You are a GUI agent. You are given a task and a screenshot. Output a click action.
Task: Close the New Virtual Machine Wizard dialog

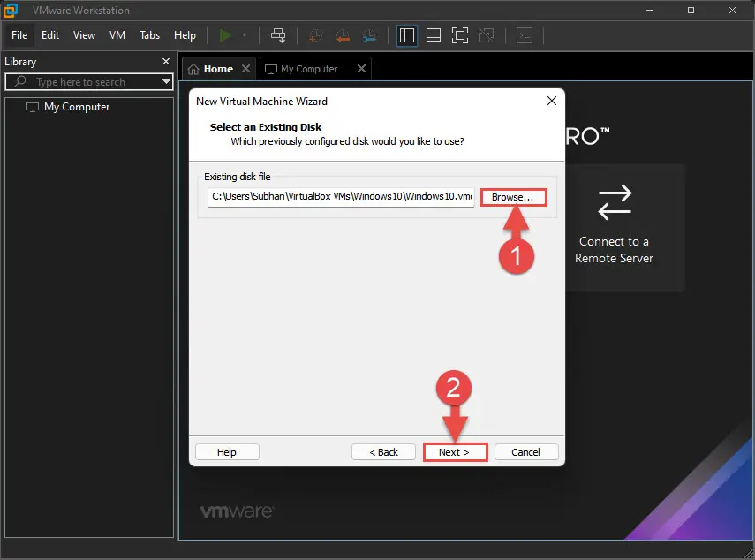(552, 101)
